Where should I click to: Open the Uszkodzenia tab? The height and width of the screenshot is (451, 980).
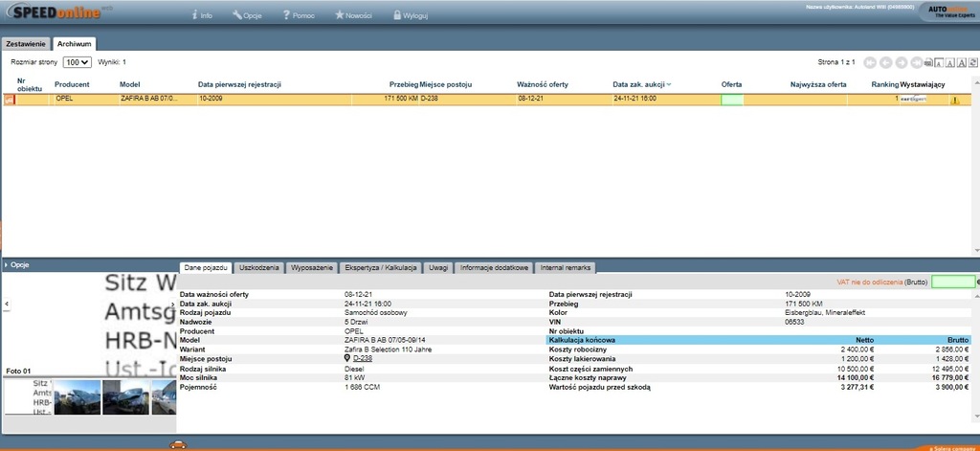pos(259,268)
